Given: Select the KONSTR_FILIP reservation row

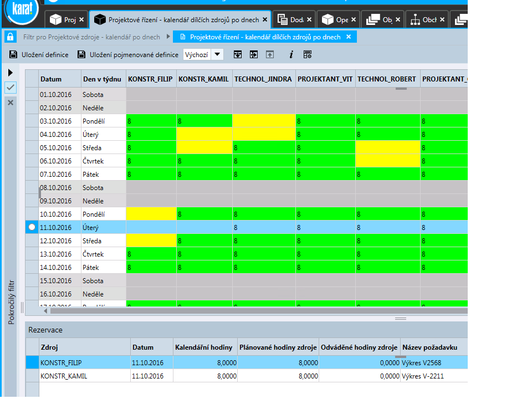Looking at the screenshot, I should [247, 362].
